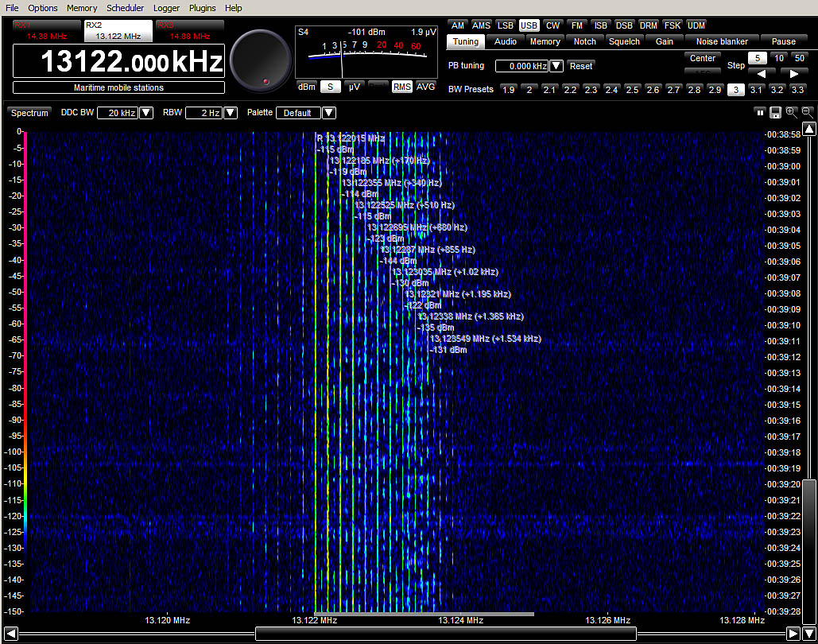Set the meter to AVG
This screenshot has width=818, height=644.
click(426, 87)
